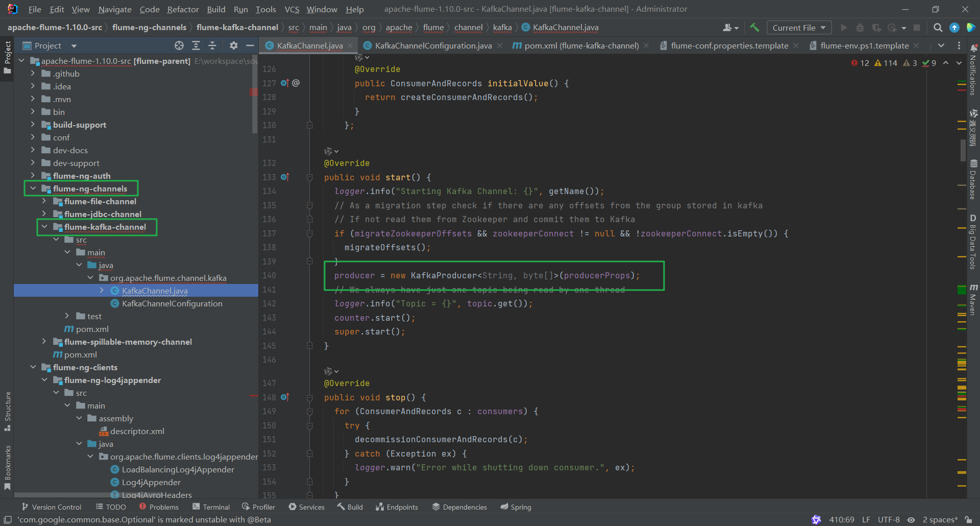Viewport: 980px width, 526px height.
Task: Click the Debug bug icon in toolbar
Action: click(860, 28)
